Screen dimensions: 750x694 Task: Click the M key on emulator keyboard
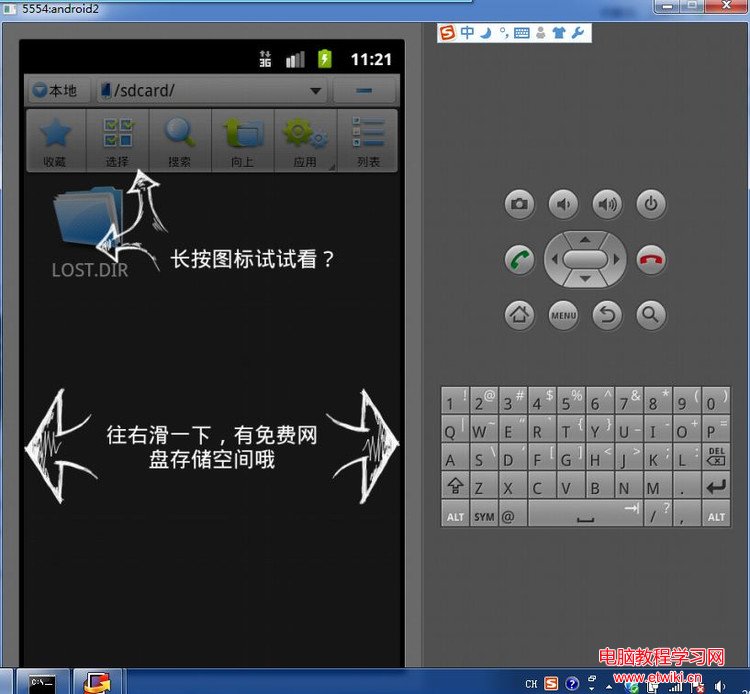coord(658,485)
